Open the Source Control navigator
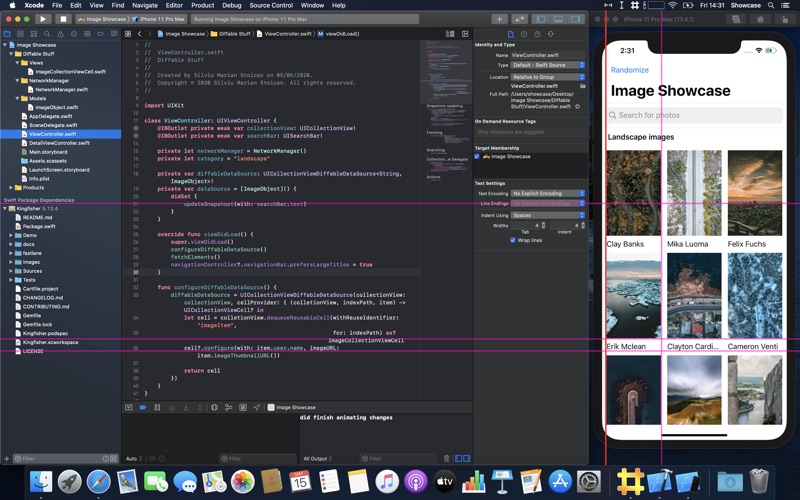This screenshot has height=500, width=800. pyautogui.click(x=20, y=34)
